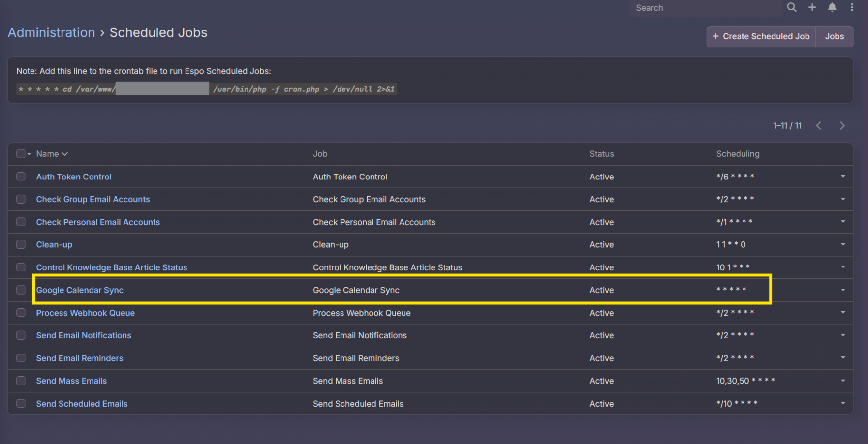Open the Jobs view

(x=834, y=36)
